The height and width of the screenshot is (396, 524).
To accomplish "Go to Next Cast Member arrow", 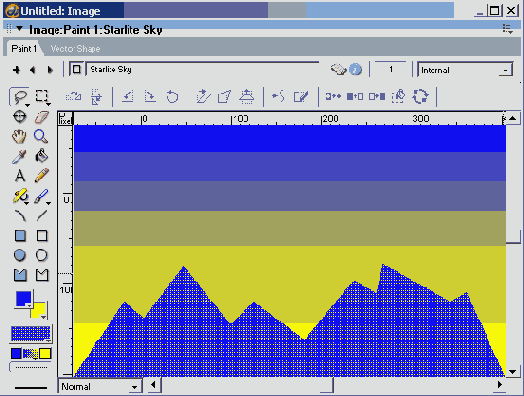I will 50,70.
